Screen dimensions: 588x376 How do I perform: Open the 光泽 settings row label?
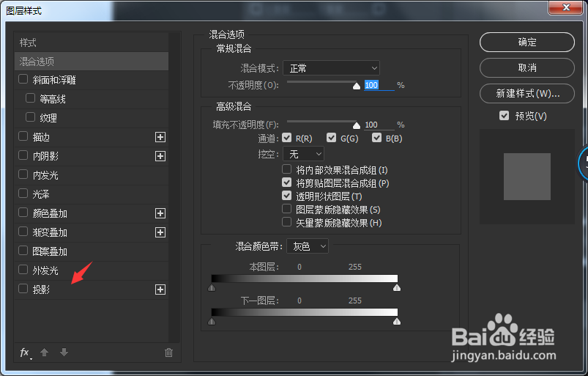point(41,194)
